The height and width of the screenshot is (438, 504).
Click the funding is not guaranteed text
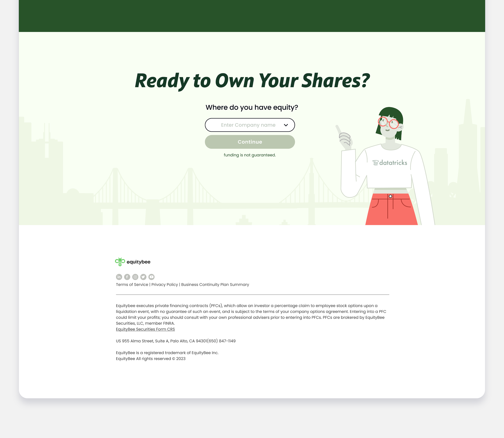click(250, 155)
